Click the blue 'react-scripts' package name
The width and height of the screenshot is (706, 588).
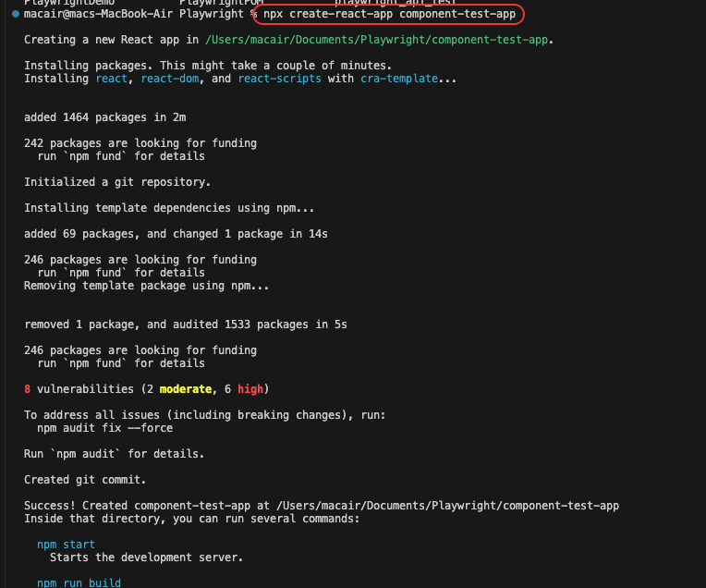pyautogui.click(x=280, y=79)
